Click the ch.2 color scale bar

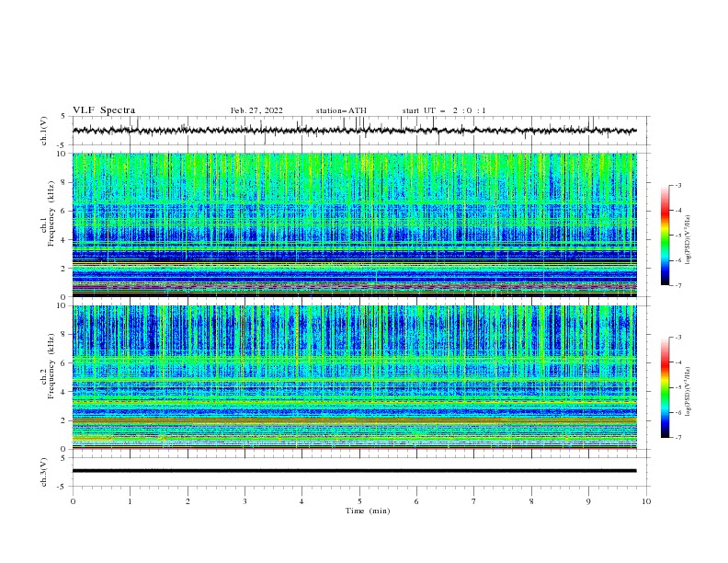[x=665, y=387]
